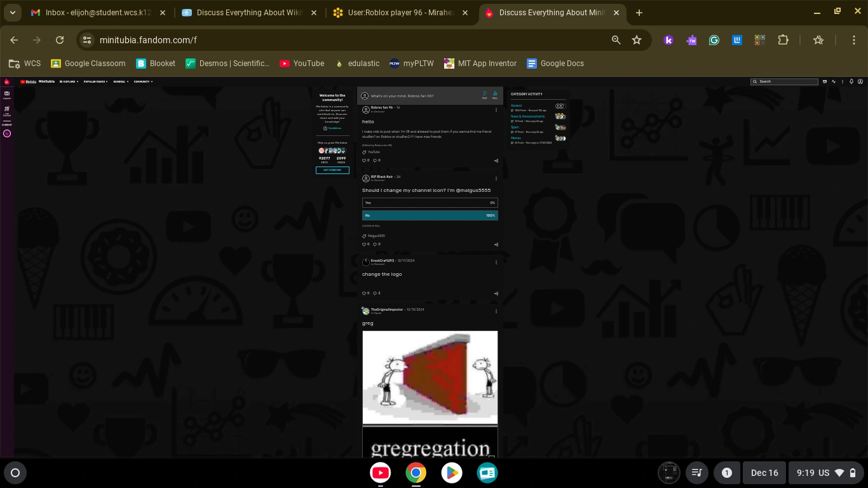Open more options on TheOriginalImpostor's post

tap(496, 311)
